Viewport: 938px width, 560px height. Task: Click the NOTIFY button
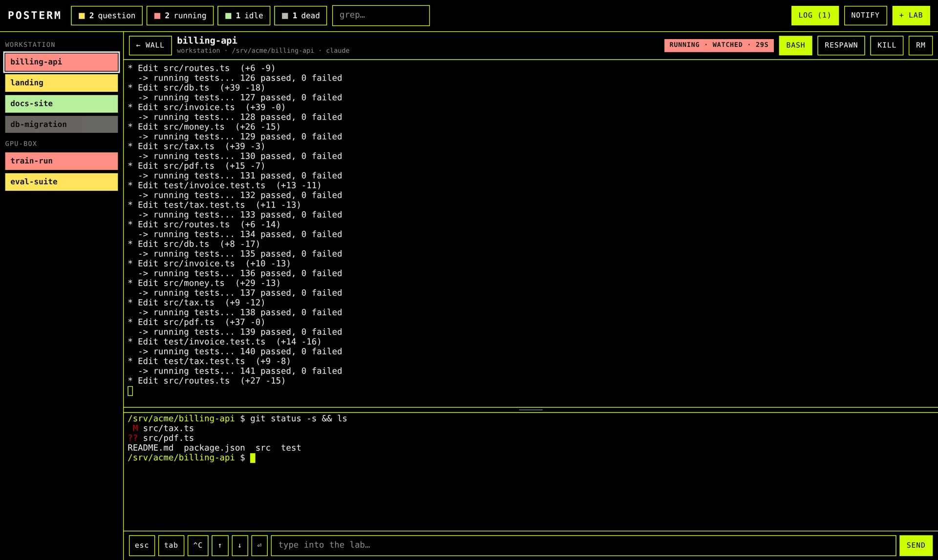click(865, 16)
